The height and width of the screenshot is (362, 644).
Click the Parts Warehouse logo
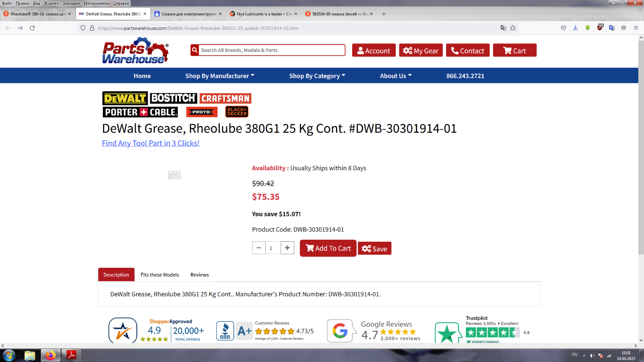(x=136, y=50)
